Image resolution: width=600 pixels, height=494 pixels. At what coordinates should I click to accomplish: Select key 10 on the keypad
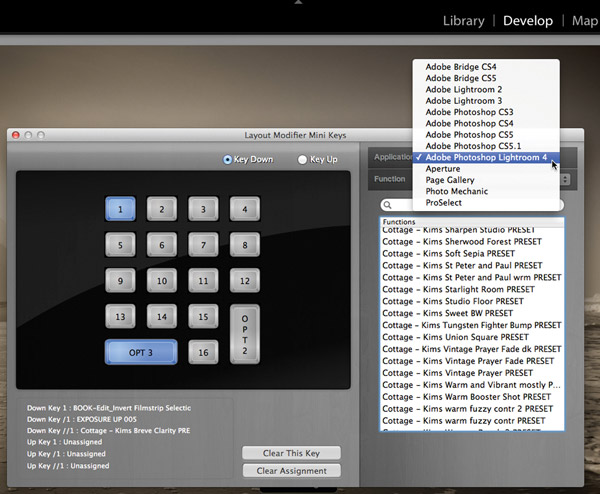tap(162, 280)
